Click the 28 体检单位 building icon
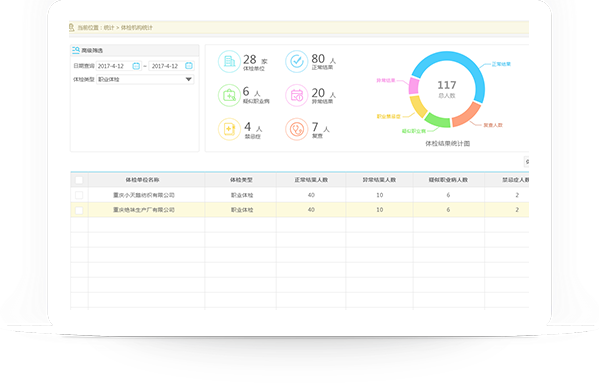This screenshot has height=383, width=599. [229, 61]
